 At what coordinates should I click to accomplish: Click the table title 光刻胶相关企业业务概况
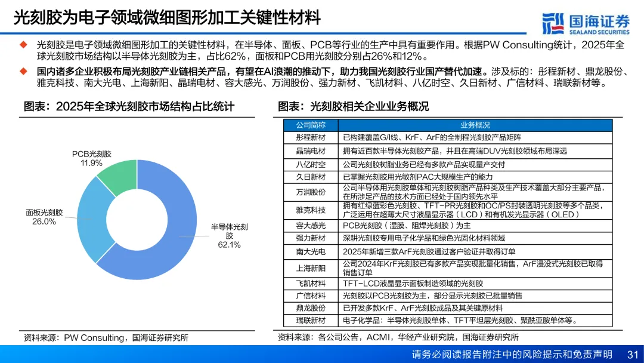pyautogui.click(x=369, y=106)
